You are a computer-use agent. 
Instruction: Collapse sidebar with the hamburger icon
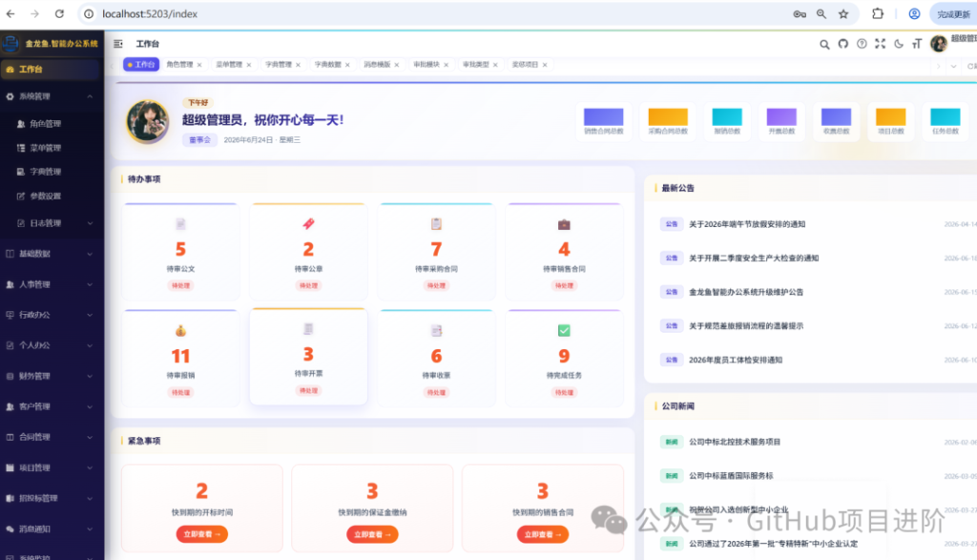[x=118, y=44]
